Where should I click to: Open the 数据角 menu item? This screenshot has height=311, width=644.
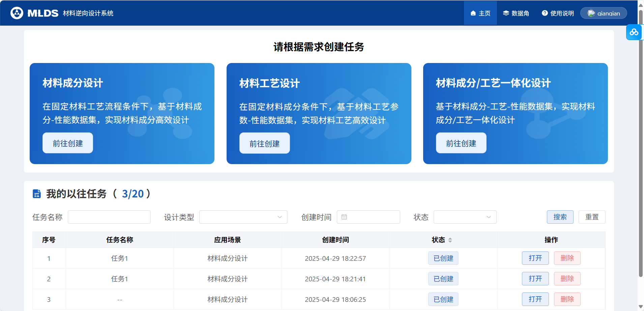[516, 13]
